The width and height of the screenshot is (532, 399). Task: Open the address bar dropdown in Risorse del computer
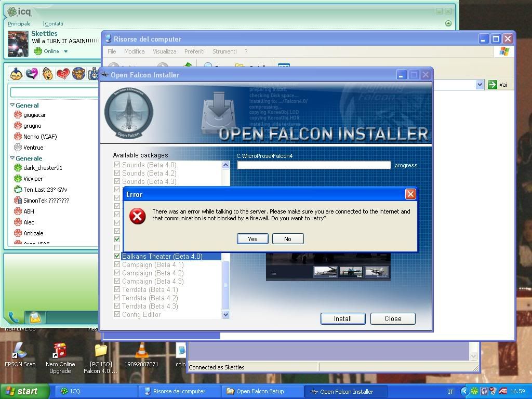click(480, 85)
